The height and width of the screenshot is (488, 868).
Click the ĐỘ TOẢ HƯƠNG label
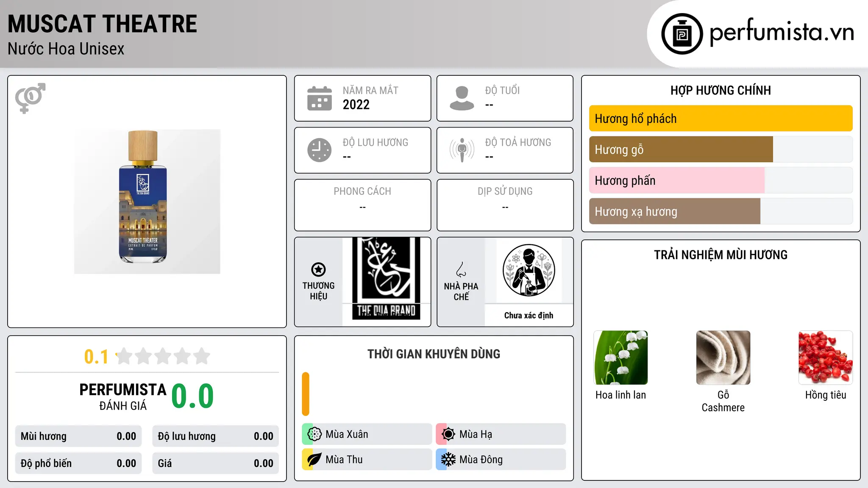tap(518, 142)
